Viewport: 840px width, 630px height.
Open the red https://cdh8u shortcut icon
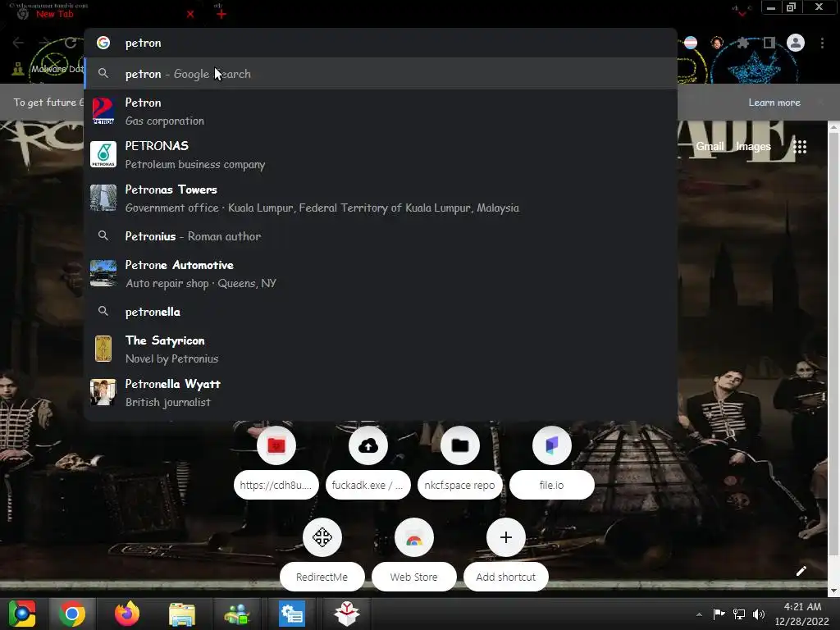276,445
